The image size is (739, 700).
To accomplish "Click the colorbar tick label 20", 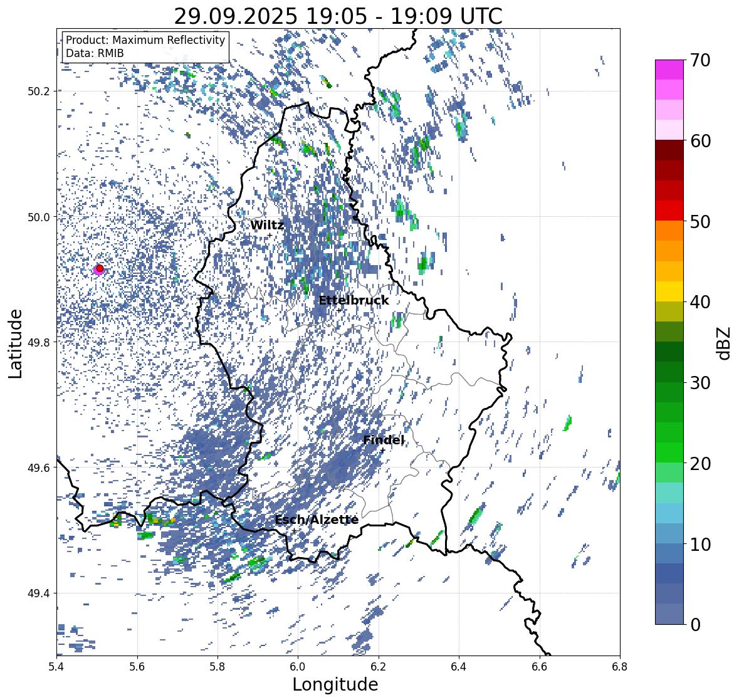I will [700, 464].
